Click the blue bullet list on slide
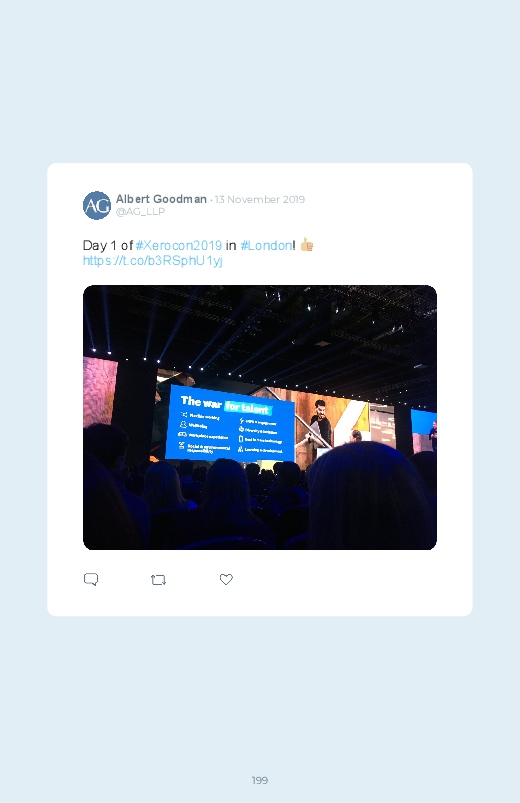520x803 pixels. tap(231, 435)
